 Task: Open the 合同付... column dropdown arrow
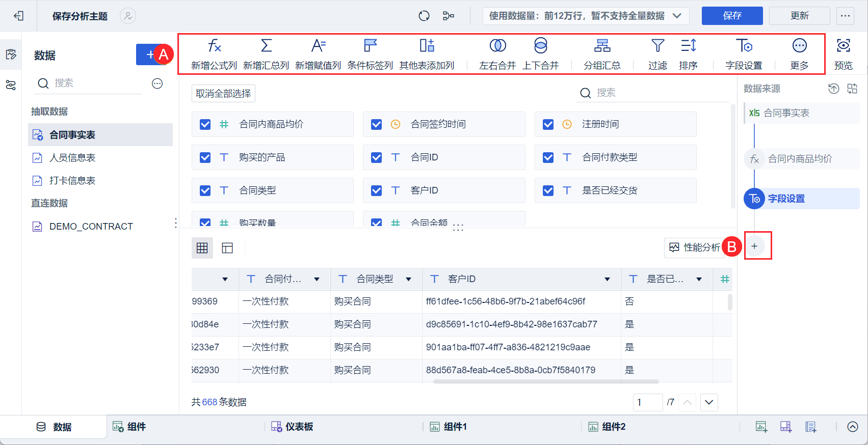click(x=317, y=279)
